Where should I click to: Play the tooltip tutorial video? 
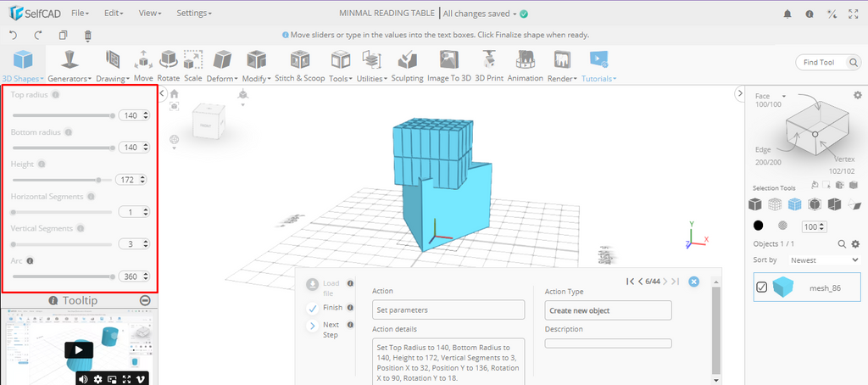click(x=79, y=349)
